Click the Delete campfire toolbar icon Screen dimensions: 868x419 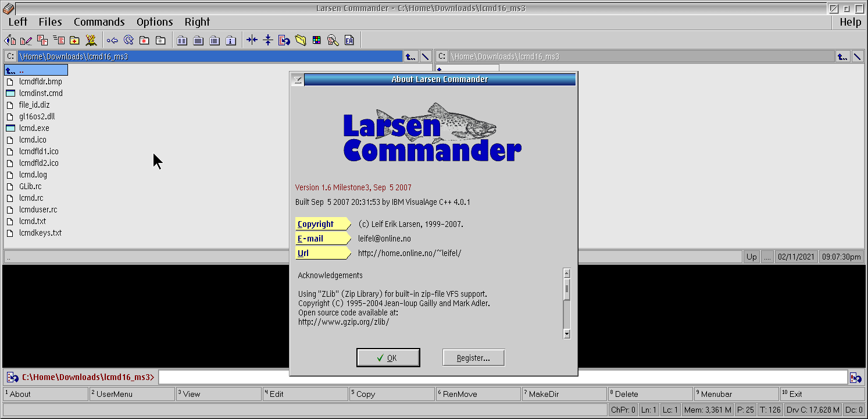click(x=91, y=40)
